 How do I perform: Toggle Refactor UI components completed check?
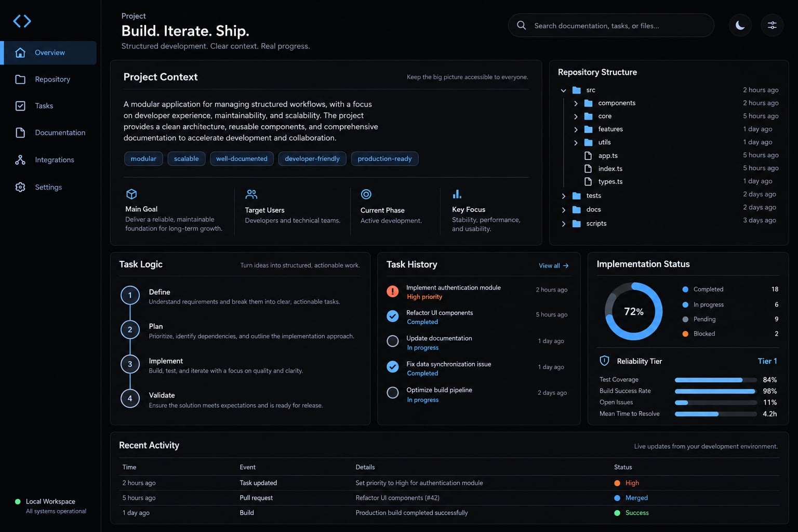pyautogui.click(x=393, y=316)
